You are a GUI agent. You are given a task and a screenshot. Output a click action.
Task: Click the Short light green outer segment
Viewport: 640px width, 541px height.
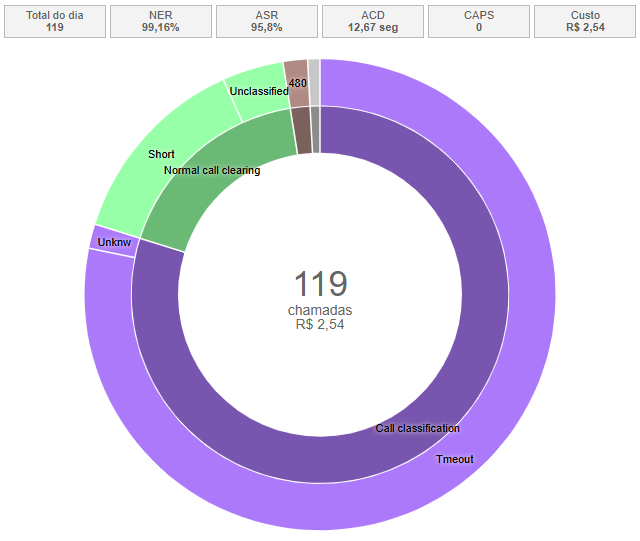(160, 154)
